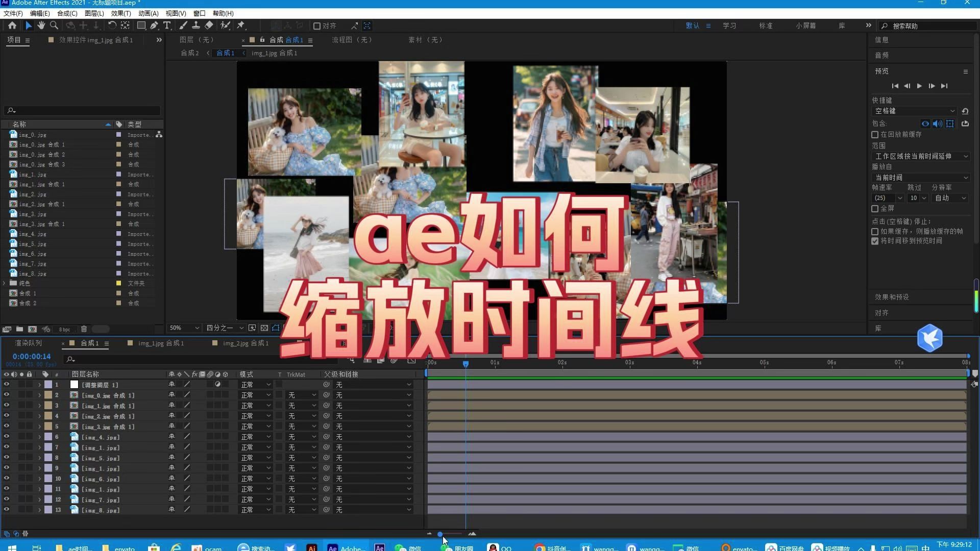The height and width of the screenshot is (551, 980).
Task: Expand properties of layer [调整图层 1]
Action: [x=39, y=385]
